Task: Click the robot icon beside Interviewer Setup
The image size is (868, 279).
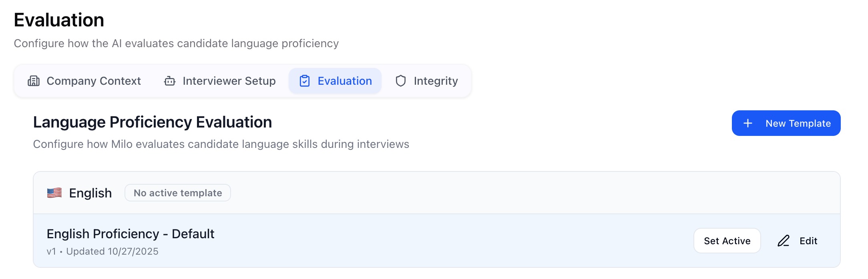Action: point(170,81)
